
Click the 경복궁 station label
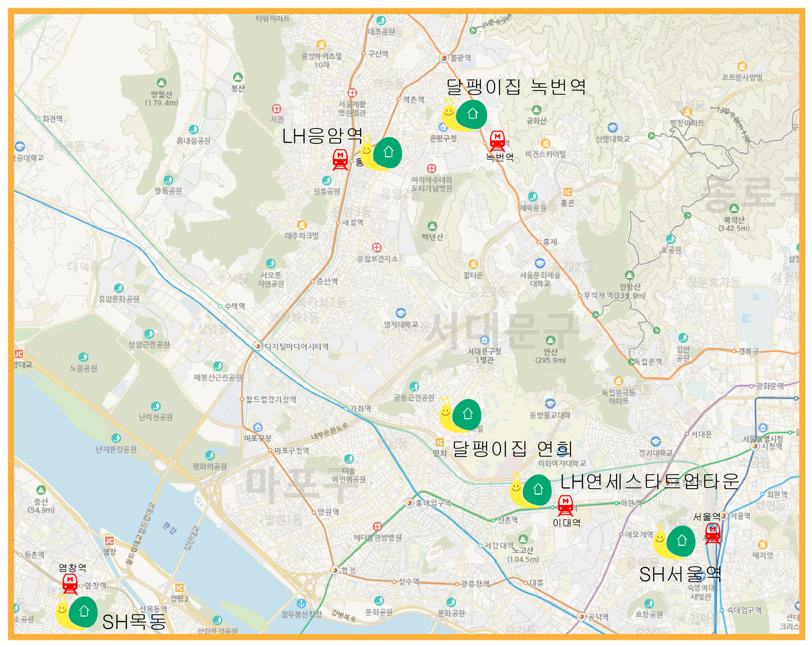(749, 351)
